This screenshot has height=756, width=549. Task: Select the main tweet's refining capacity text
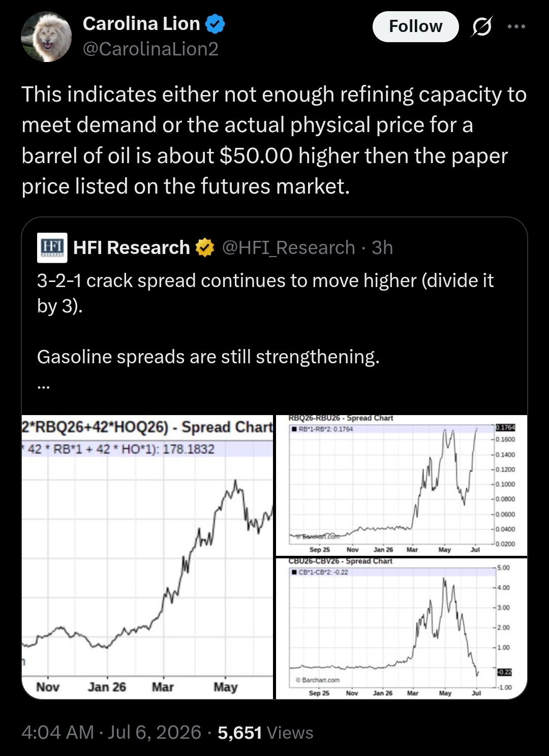[x=274, y=140]
